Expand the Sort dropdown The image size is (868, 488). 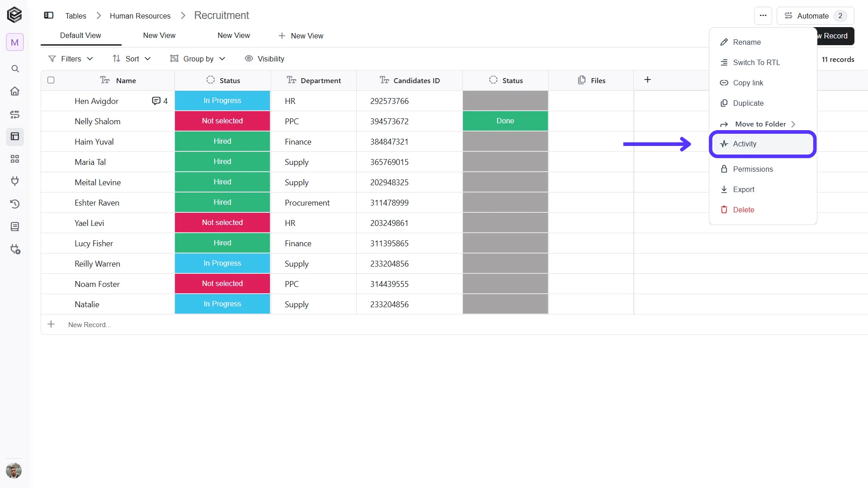[132, 59]
